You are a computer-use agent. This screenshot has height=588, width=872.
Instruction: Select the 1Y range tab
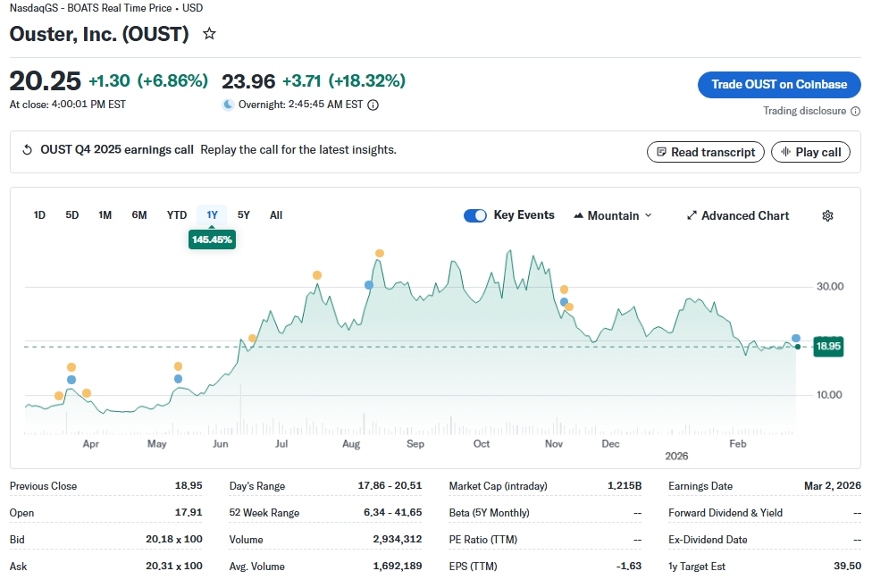point(212,215)
